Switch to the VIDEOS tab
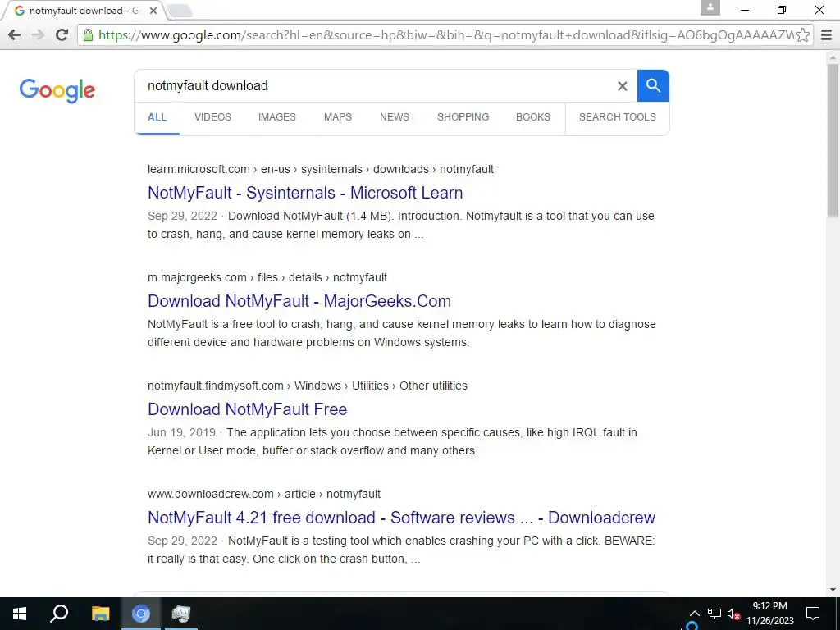The height and width of the screenshot is (630, 840). (212, 116)
